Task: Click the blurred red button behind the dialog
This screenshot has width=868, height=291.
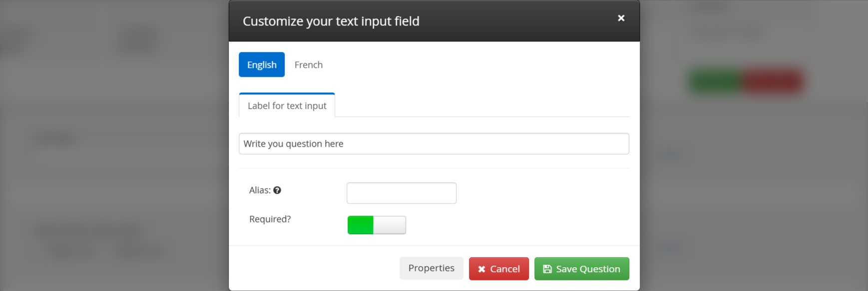Action: [773, 81]
